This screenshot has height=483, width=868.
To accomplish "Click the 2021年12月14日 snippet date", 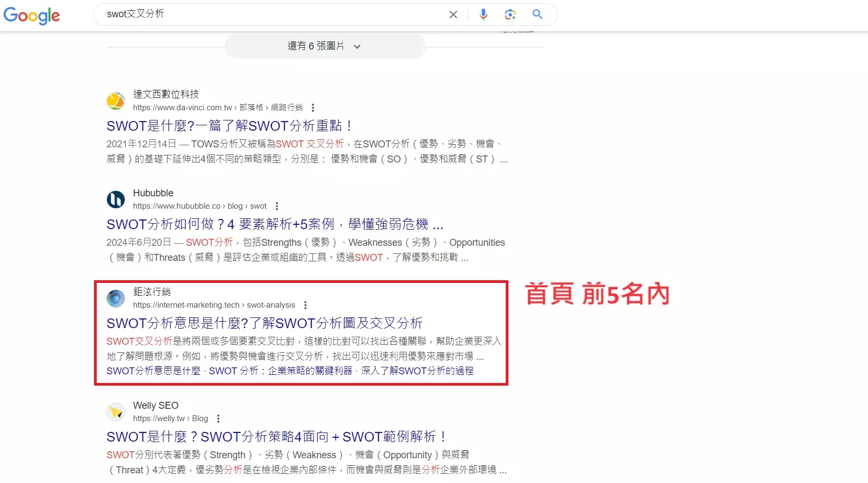I will coord(141,144).
